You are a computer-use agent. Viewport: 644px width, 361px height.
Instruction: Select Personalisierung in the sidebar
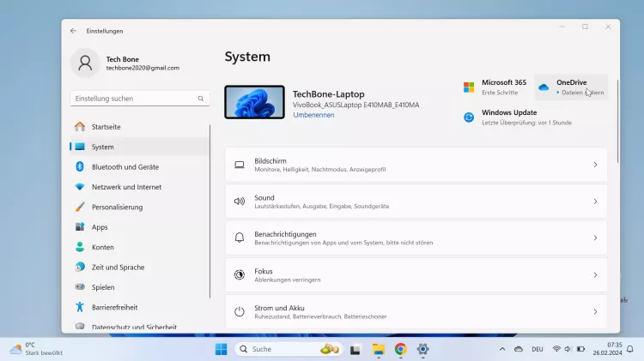coord(140,208)
